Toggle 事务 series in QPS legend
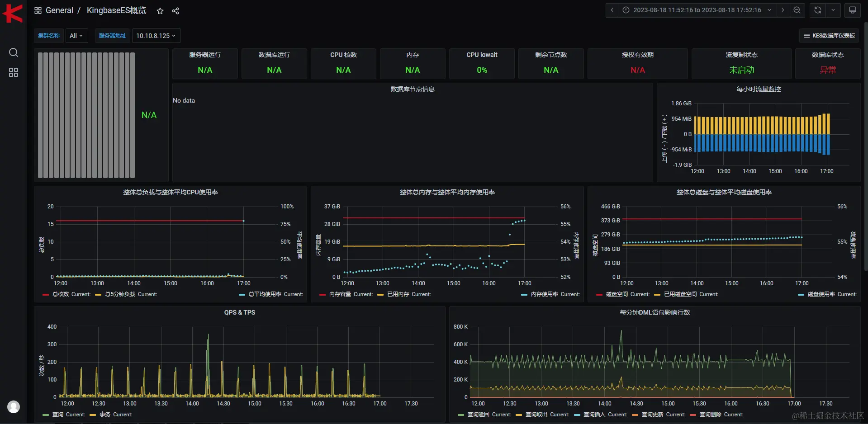Viewport: 868px width, 424px height. click(104, 415)
